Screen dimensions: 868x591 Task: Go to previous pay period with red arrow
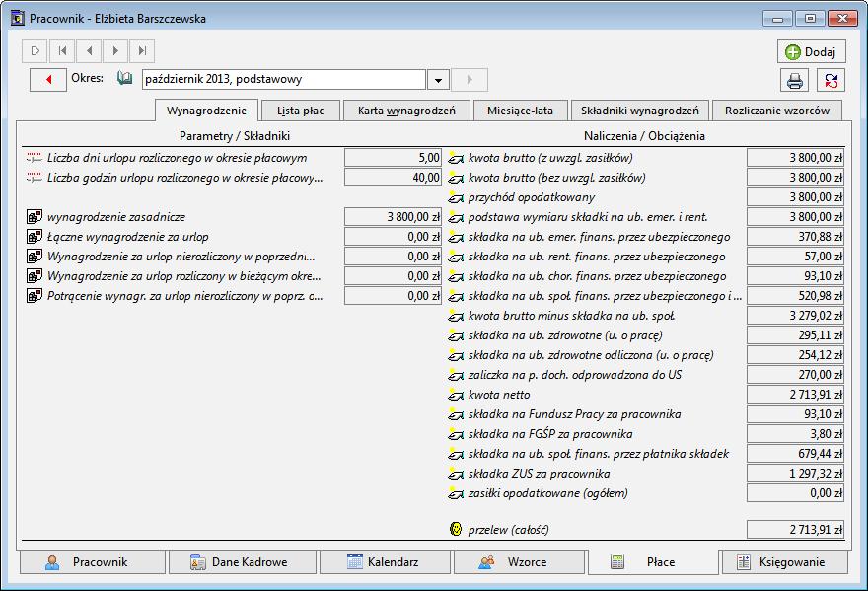48,80
